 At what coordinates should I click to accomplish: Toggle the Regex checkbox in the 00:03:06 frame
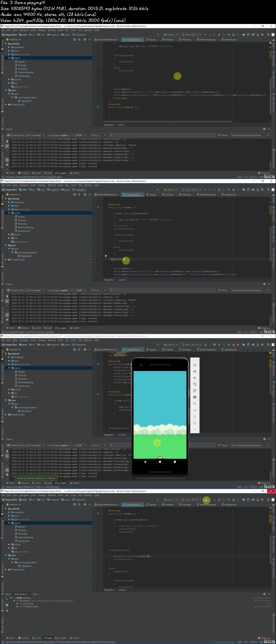coord(219,135)
